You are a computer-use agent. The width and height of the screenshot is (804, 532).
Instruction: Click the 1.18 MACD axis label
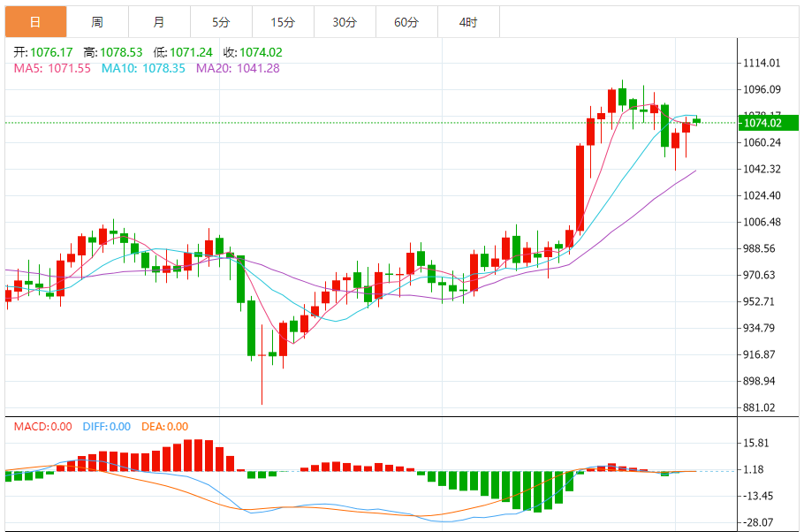[754, 469]
